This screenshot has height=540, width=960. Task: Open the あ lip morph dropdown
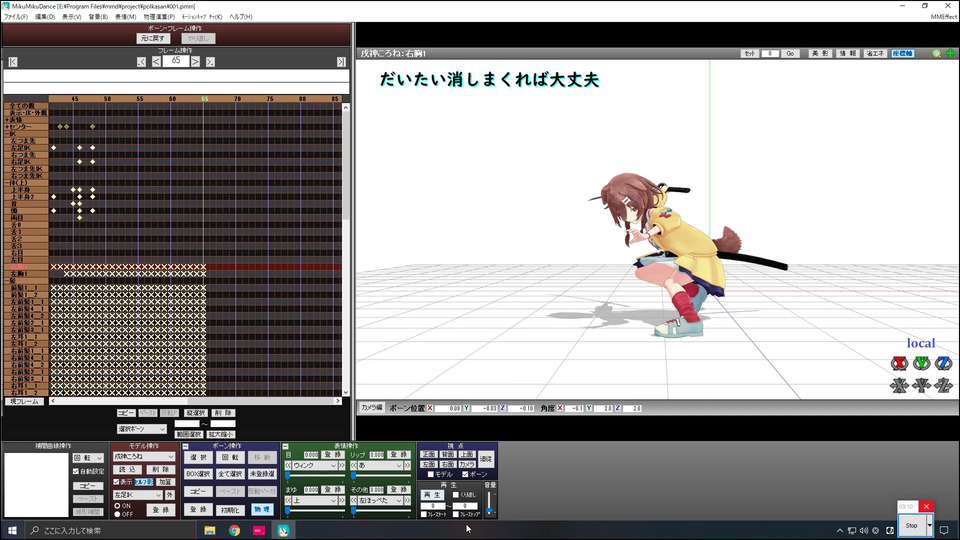[x=380, y=466]
